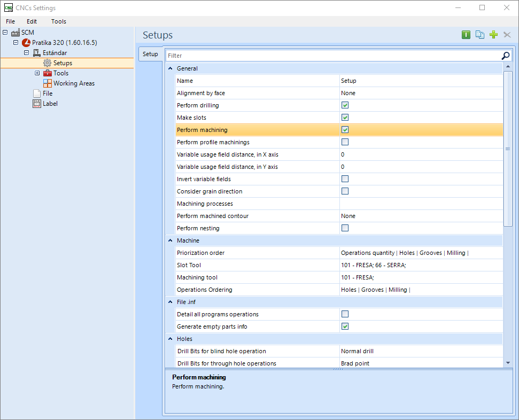Screen dimensions: 519x420
Task: Click the magnifier search icon in Filter box
Action: (506, 56)
